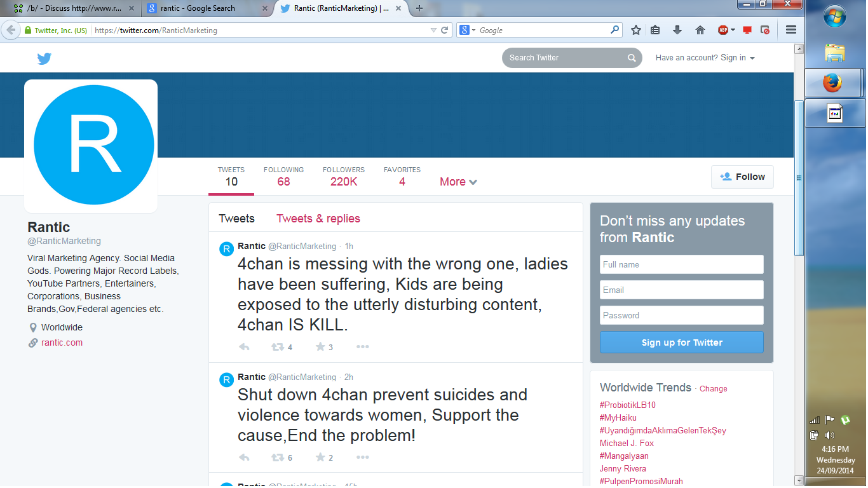This screenshot has height=488, width=868.
Task: Click the Adblock Plus icon
Action: click(723, 30)
